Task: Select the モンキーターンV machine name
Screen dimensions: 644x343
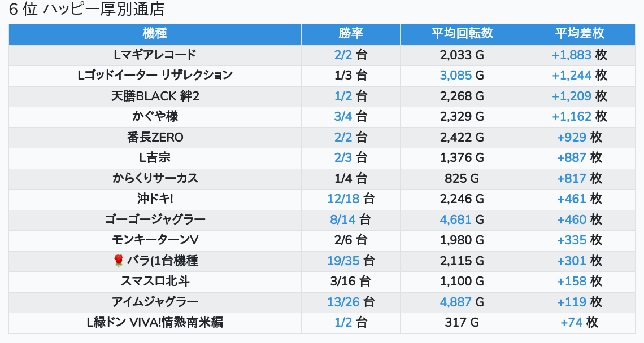Action: click(x=155, y=240)
